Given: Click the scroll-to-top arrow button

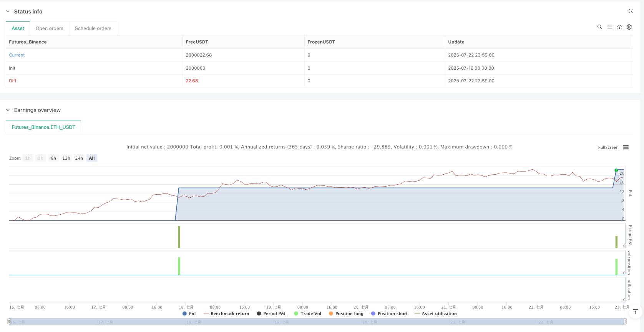Looking at the screenshot, I should coord(636,312).
